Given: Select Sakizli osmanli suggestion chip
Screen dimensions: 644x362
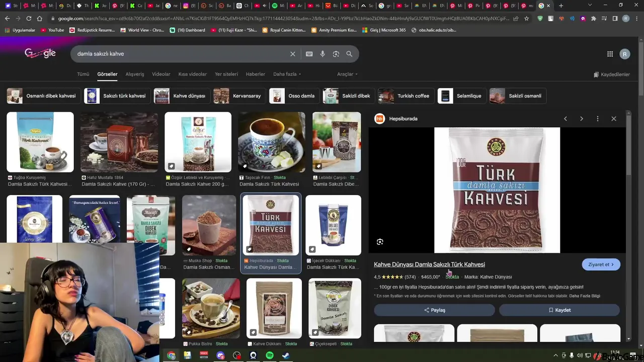Looking at the screenshot, I should tap(518, 96).
